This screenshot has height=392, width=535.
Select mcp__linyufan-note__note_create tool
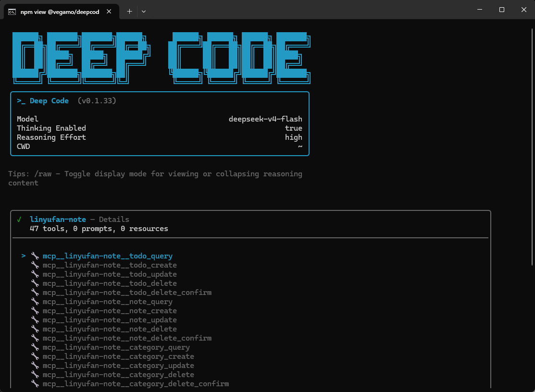coord(110,310)
